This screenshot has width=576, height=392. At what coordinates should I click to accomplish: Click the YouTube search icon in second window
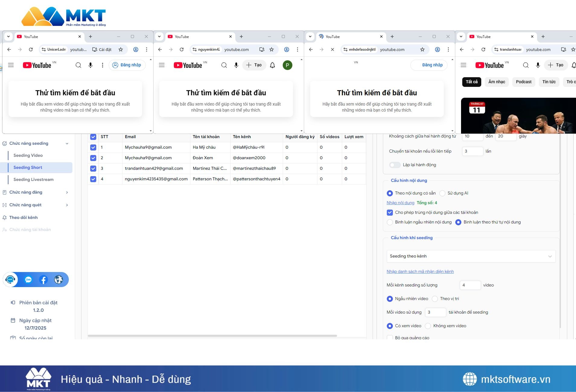224,65
